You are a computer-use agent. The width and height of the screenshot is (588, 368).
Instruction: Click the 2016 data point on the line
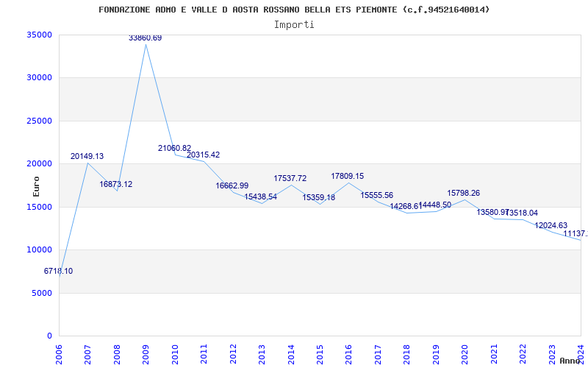tap(348, 183)
